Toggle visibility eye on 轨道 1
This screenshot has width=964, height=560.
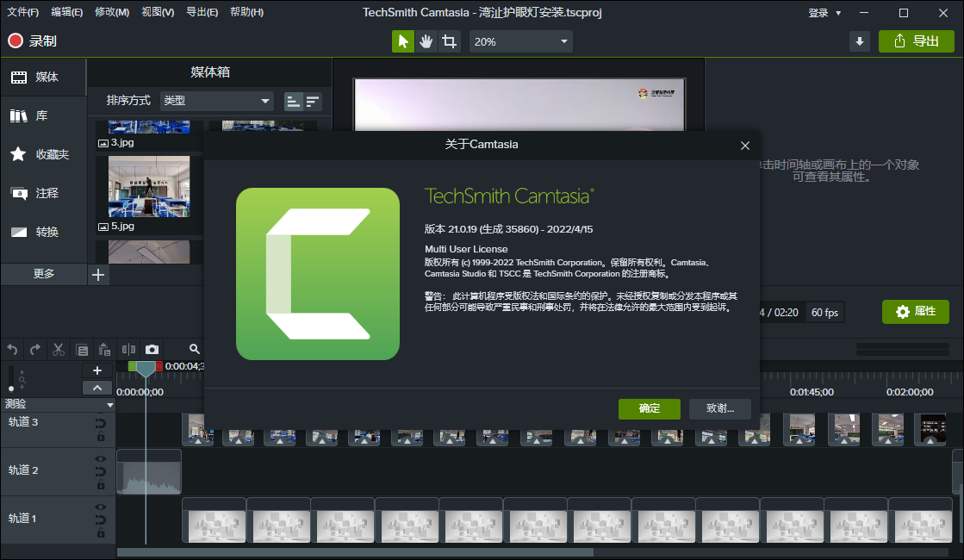tap(100, 507)
